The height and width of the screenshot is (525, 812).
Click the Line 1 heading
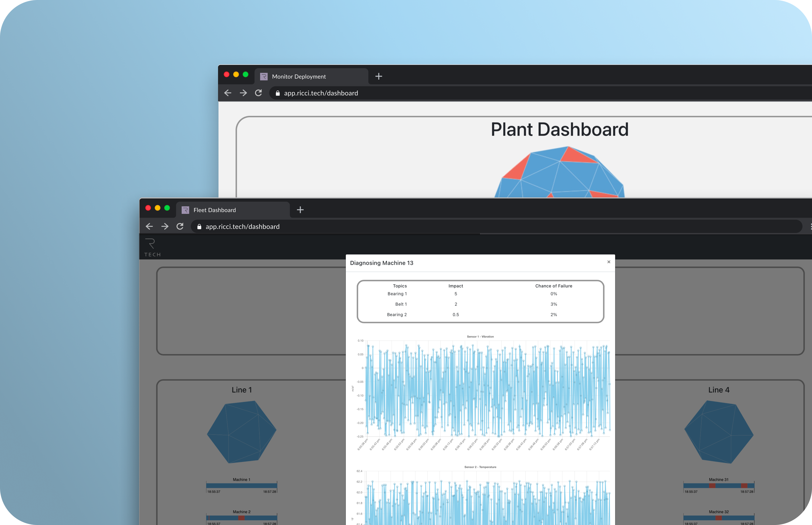pyautogui.click(x=242, y=390)
